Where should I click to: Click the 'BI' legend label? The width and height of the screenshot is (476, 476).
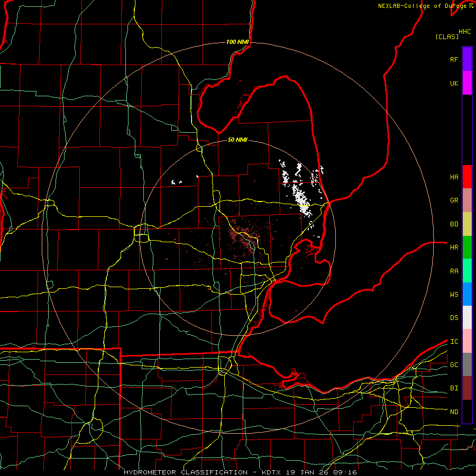454,388
